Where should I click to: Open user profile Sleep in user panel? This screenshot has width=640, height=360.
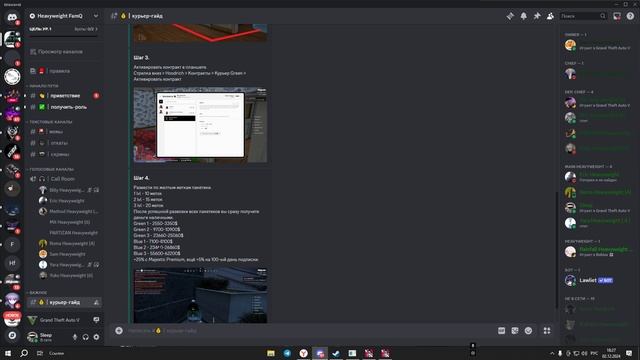pos(46,337)
